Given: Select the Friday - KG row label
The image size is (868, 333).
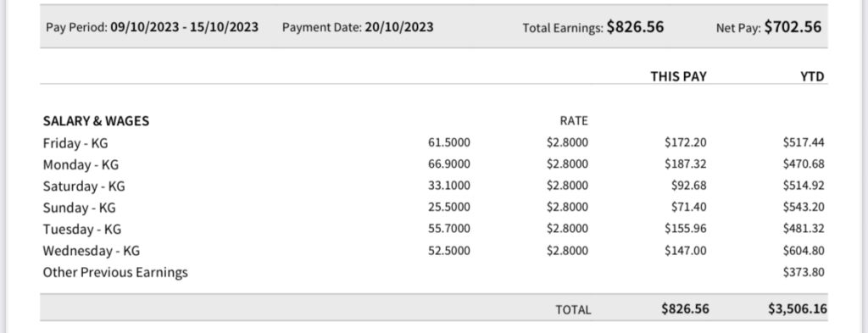Looking at the screenshot, I should [75, 143].
